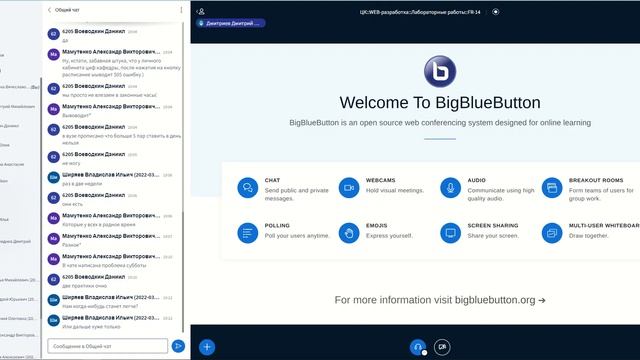Click avatar beside 'Или дальше хуже только'
The width and height of the screenshot is (640, 360).
[53, 320]
